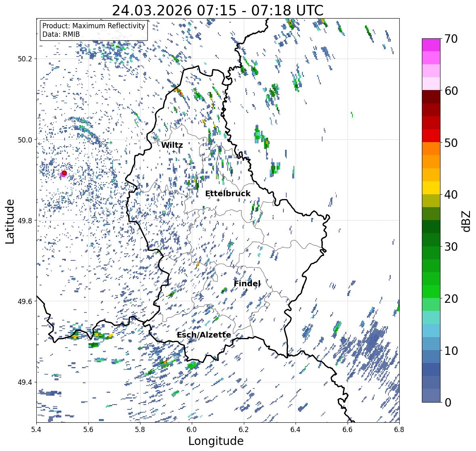Click the light green 20 dBZ colorbar segment
476x451 pixels.
pyautogui.click(x=431, y=304)
